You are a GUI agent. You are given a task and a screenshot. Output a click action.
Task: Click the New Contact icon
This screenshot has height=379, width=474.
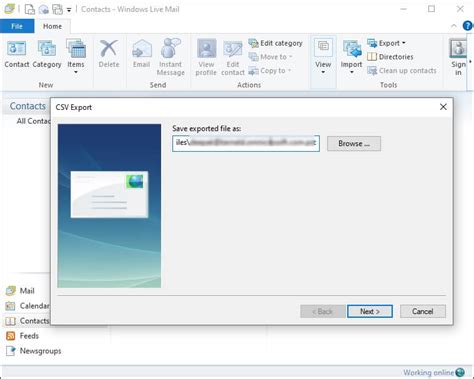click(17, 55)
